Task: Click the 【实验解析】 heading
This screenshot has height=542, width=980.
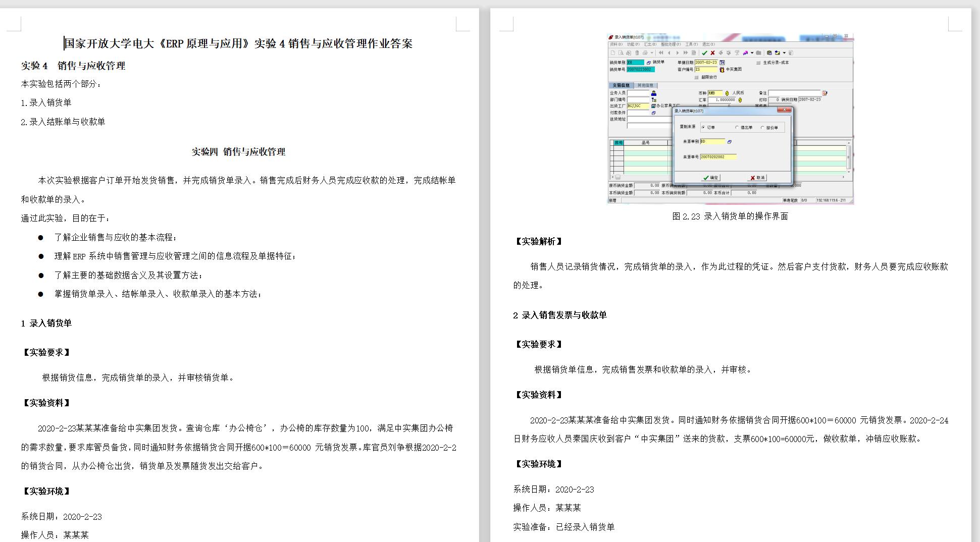Action: click(x=538, y=242)
